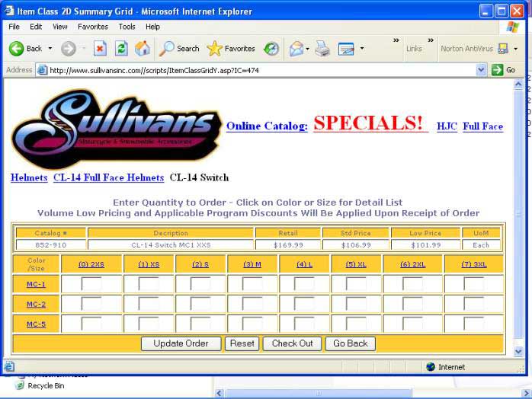Expand the Back button history dropdown

[50, 49]
